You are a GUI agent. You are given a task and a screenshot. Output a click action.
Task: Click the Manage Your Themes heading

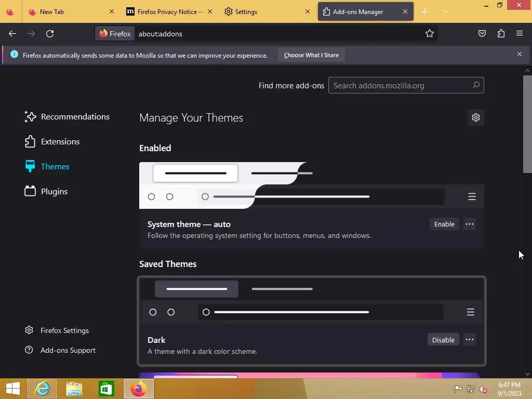191,118
